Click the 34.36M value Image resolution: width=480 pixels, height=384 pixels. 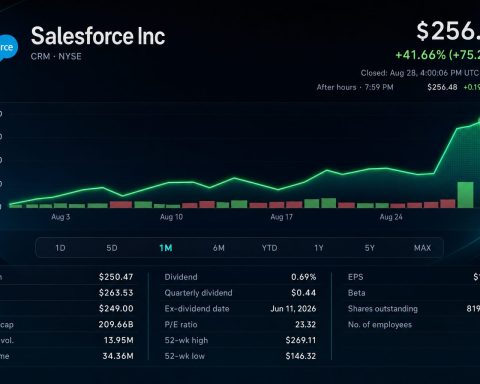118,356
